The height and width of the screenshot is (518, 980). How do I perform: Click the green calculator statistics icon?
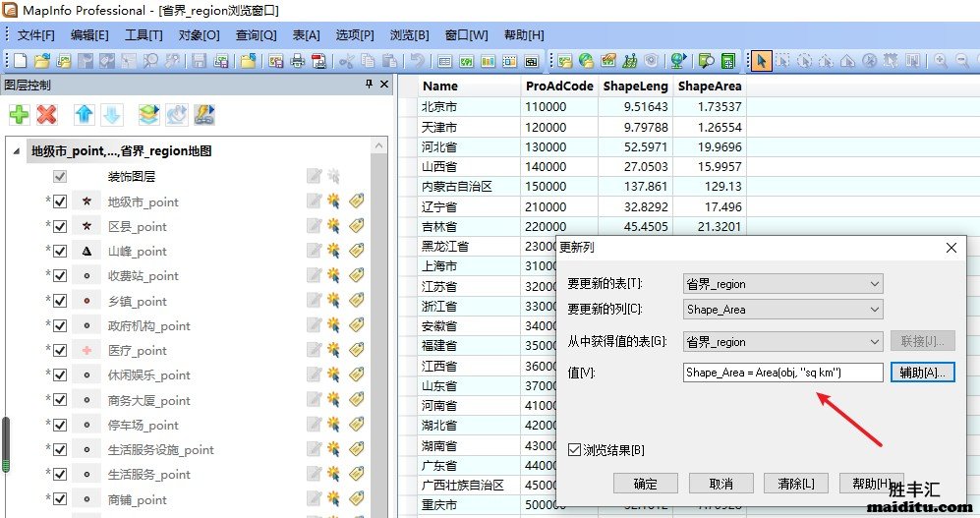[x=728, y=61]
